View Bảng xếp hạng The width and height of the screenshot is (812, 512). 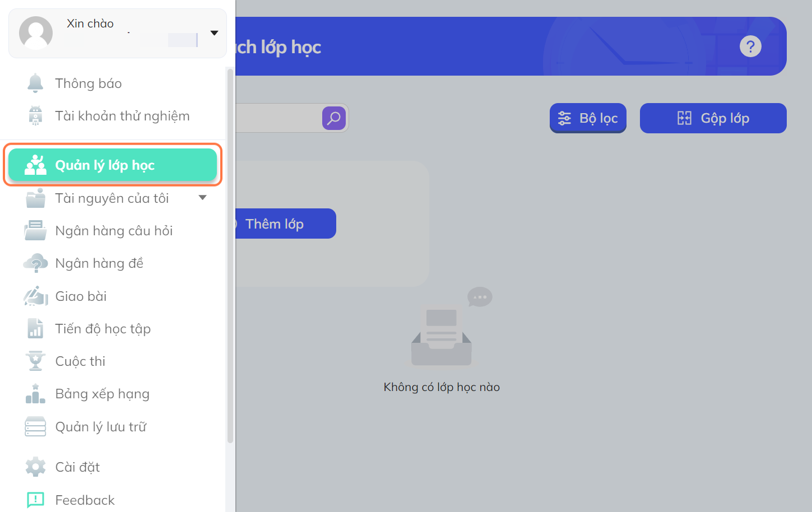103,394
